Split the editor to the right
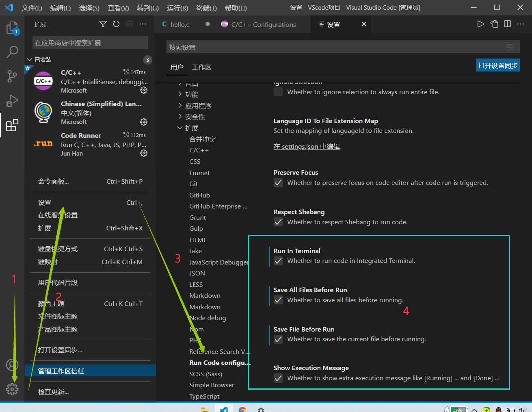 507,24
